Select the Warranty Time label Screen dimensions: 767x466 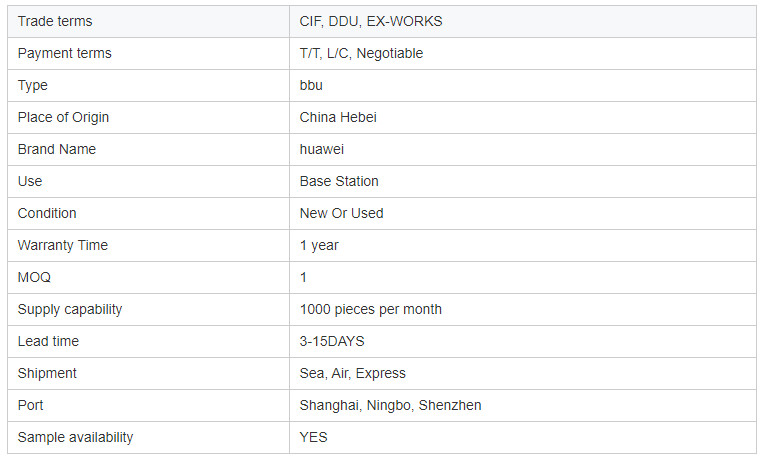(63, 245)
